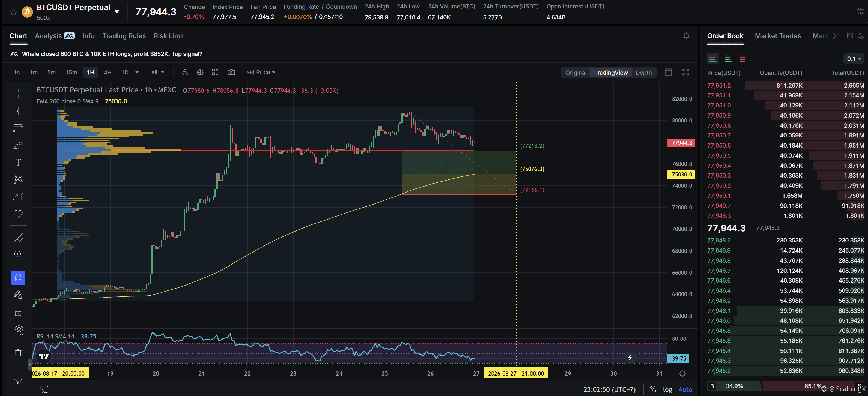This screenshot has height=396, width=868.
Task: Select the 5m timeframe
Action: point(51,72)
